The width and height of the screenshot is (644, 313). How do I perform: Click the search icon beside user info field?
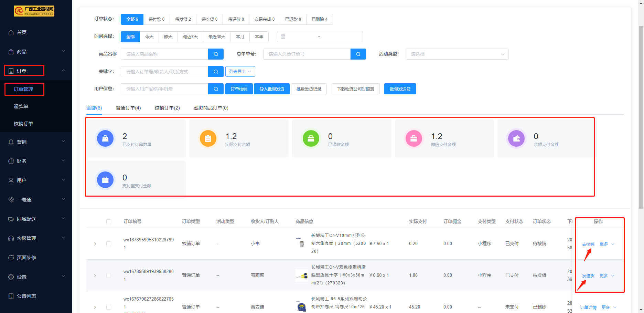point(216,89)
